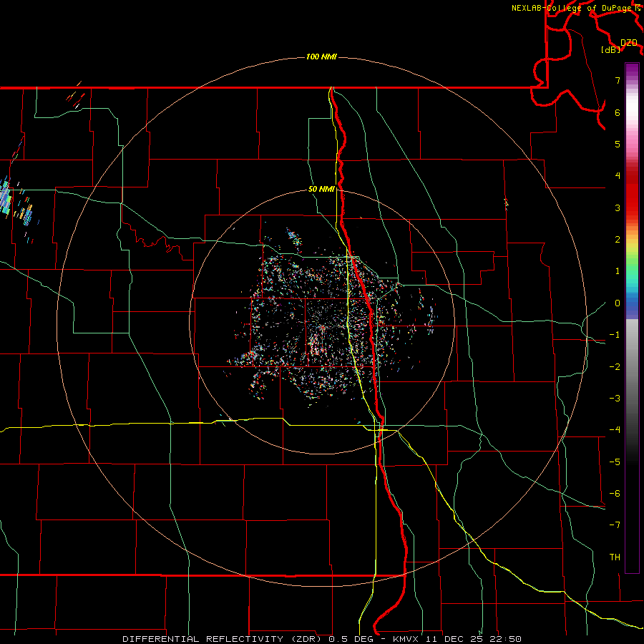Click the 0.5 DEG elevation text
The image size is (644, 644).
pyautogui.click(x=351, y=639)
